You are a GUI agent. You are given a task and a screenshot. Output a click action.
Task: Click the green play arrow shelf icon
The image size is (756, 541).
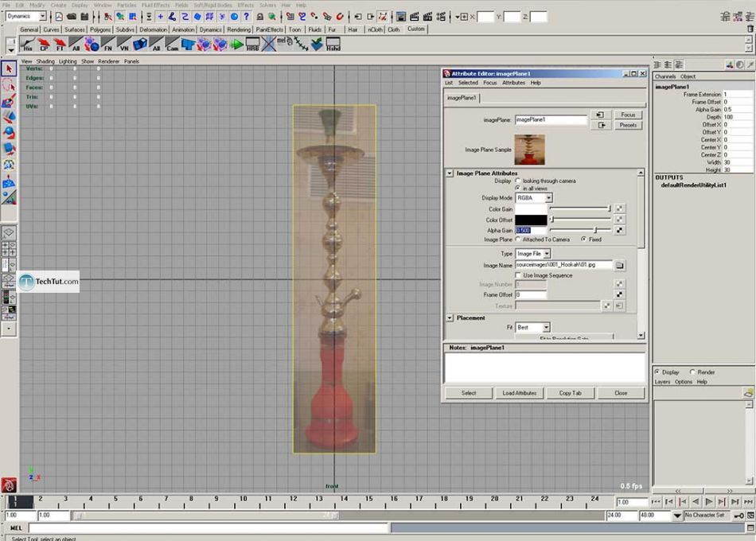click(x=236, y=45)
